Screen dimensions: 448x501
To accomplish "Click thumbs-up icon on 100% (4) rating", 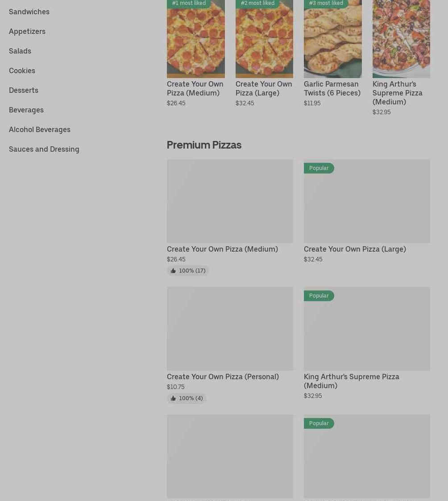I will coord(173,398).
